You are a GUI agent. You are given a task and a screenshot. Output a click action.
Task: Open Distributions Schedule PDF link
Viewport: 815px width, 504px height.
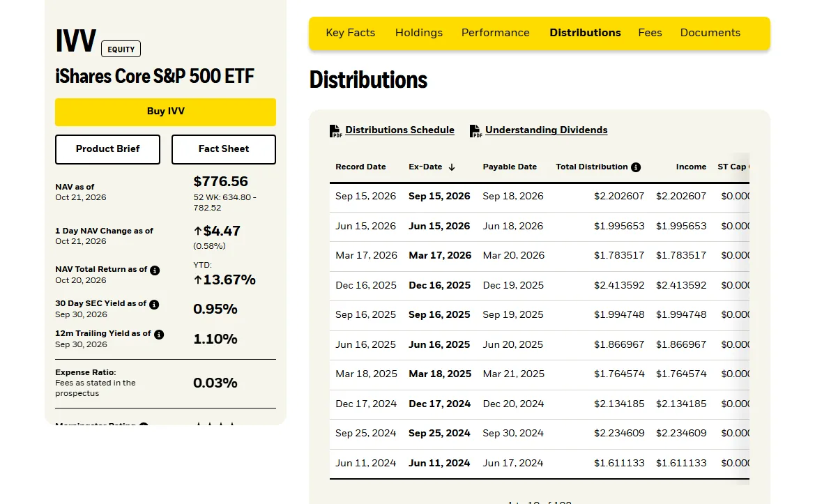coord(399,130)
